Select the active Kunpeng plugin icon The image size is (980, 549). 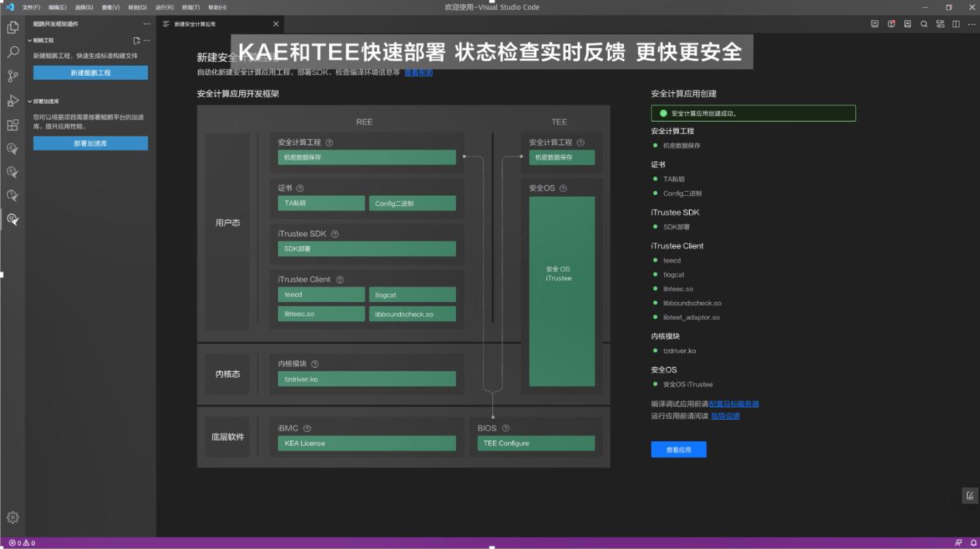click(12, 219)
